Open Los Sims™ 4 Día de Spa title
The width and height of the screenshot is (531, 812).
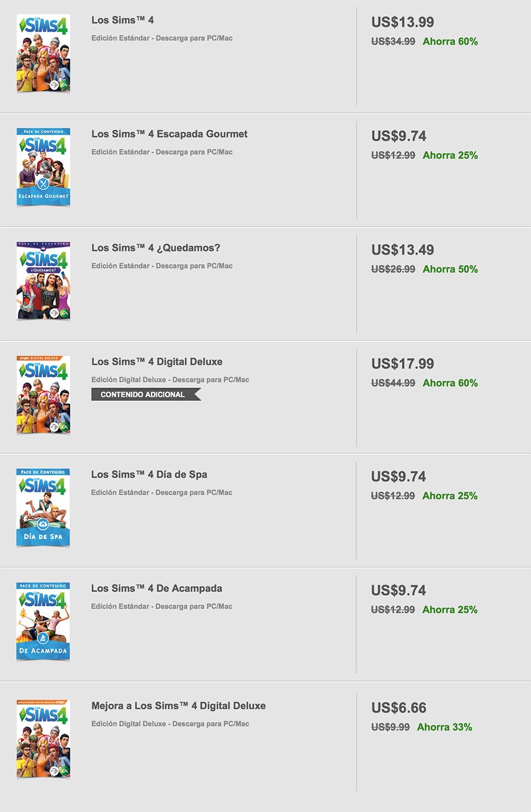click(149, 474)
